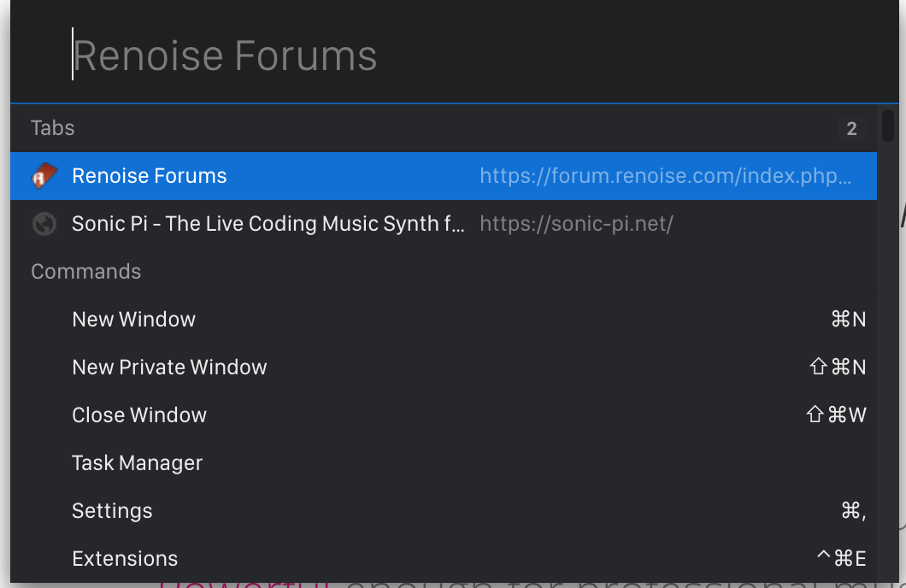Choose New Private Window command
906x588 pixels.
[444, 367]
